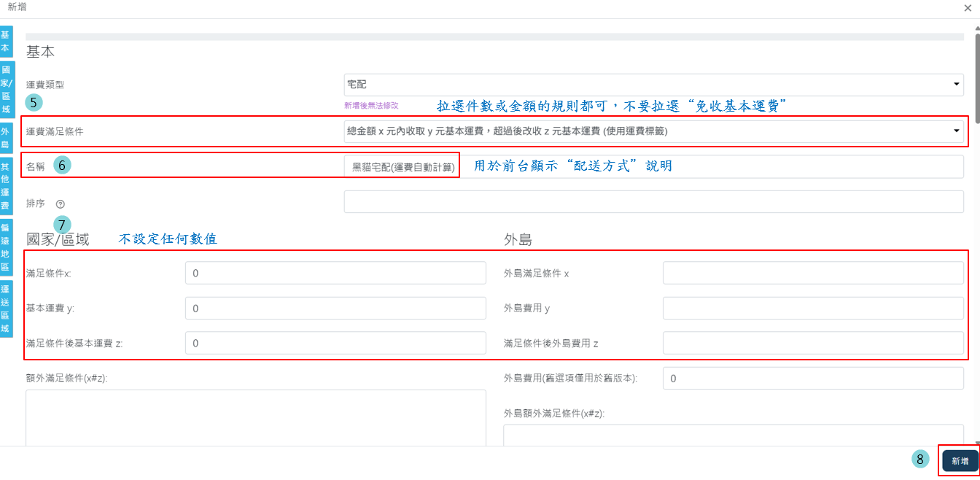Close the 新增 dialog with the X
Screen dimensions: 980x480
pyautogui.click(x=967, y=8)
